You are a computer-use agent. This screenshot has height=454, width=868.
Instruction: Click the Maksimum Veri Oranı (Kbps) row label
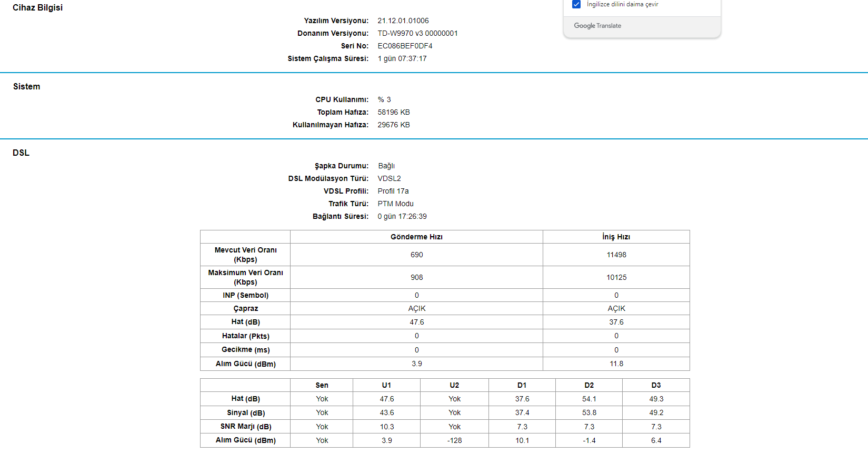(245, 277)
